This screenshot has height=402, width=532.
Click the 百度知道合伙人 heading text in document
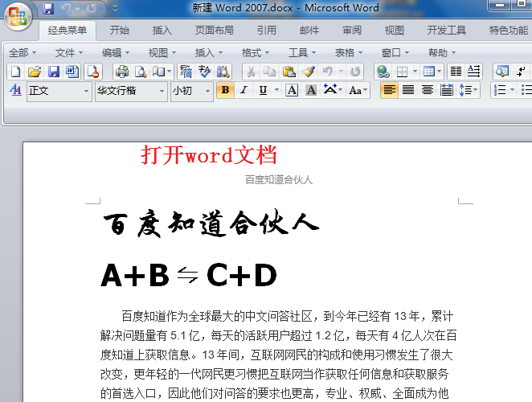211,223
